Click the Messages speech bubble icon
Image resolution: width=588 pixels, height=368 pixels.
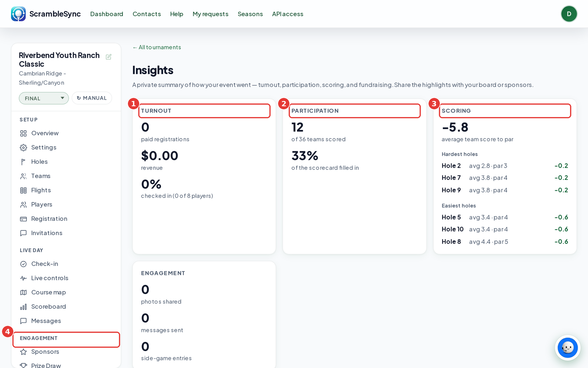pos(24,321)
